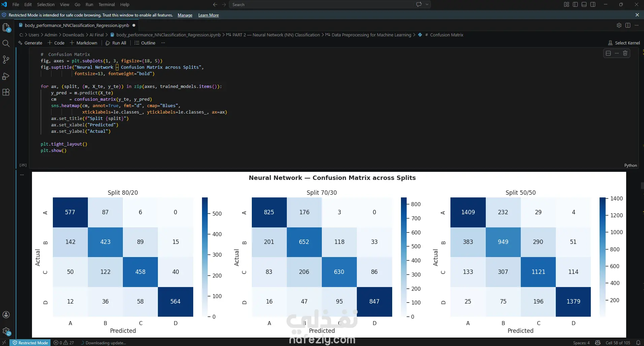Screen dimensions: 644x346
Task: Click the PART 2 Neural Network breadcrumb
Action: pyautogui.click(x=273, y=35)
